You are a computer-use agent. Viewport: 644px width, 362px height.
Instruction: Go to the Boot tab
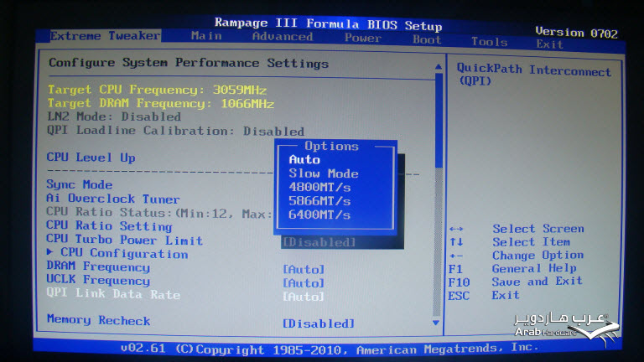point(427,40)
